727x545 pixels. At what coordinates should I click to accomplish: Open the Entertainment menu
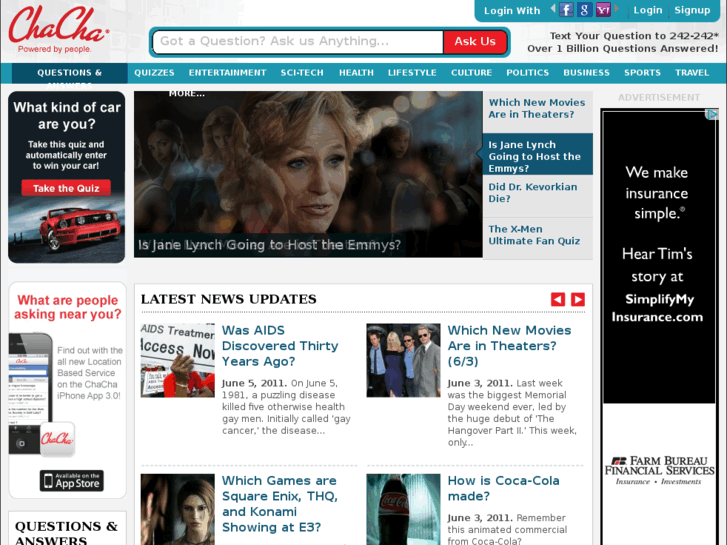(x=227, y=73)
